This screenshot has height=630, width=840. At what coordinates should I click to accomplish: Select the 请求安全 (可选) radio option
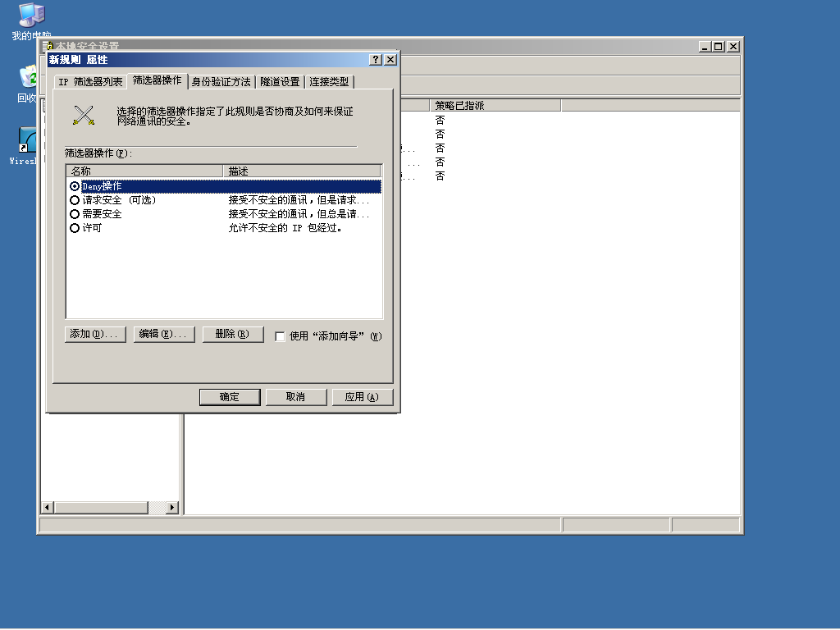(x=75, y=200)
